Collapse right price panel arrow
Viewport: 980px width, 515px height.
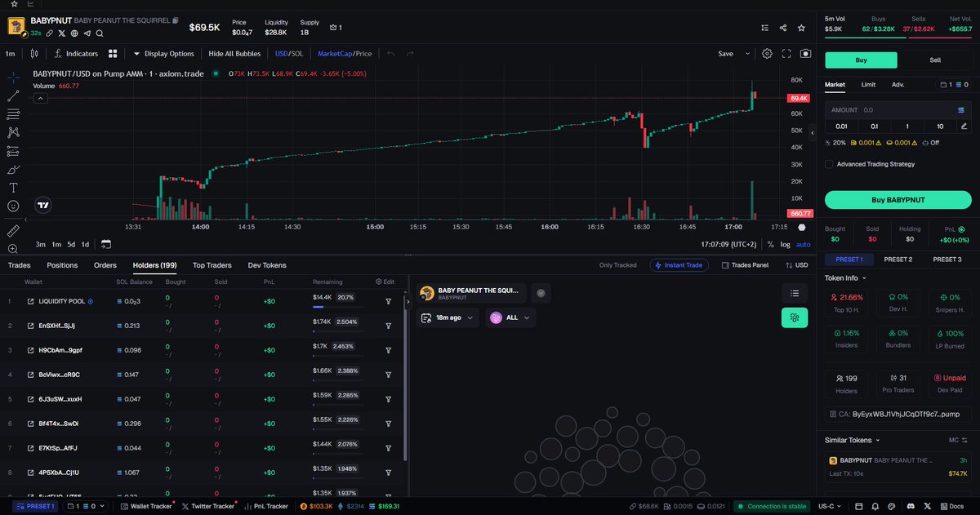point(812,131)
